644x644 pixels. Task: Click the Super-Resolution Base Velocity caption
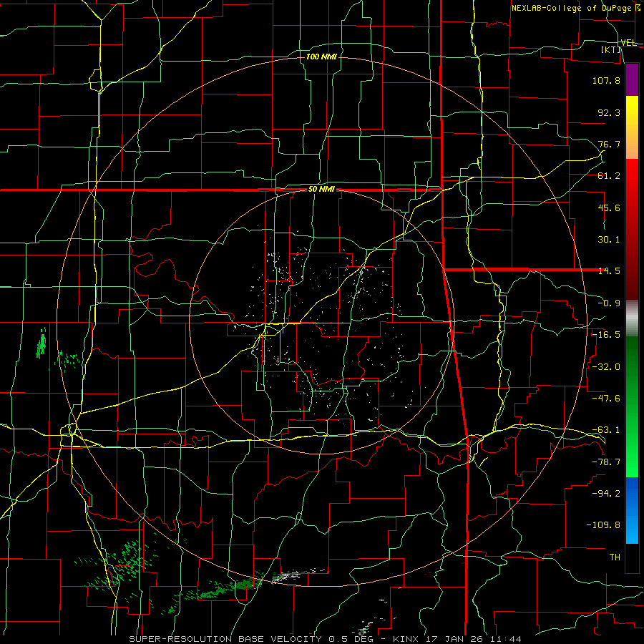coord(326,639)
